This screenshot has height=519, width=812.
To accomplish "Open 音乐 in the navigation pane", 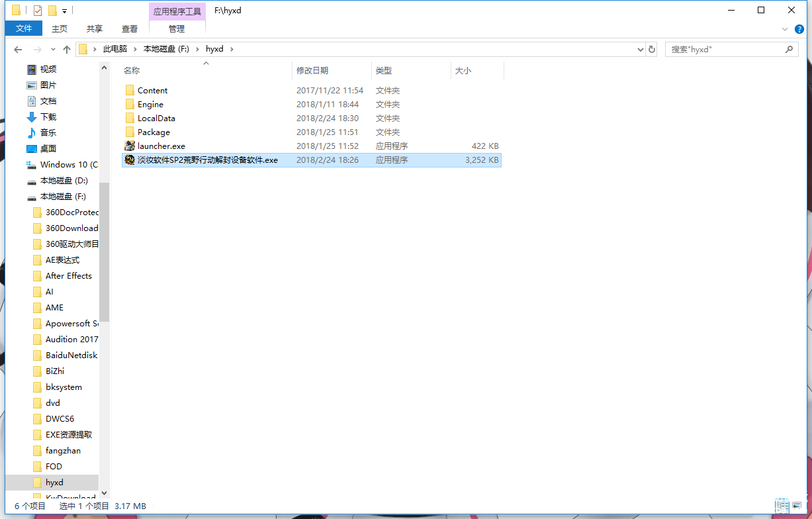I will pyautogui.click(x=48, y=133).
